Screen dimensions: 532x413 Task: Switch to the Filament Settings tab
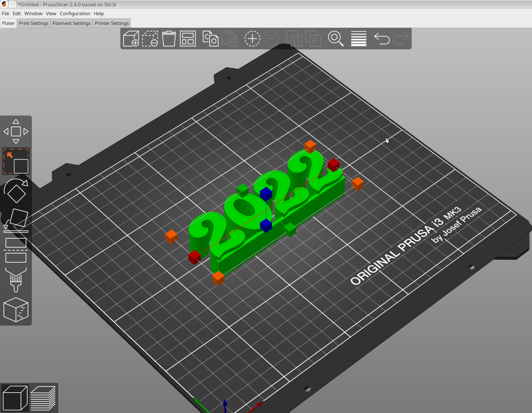click(71, 23)
